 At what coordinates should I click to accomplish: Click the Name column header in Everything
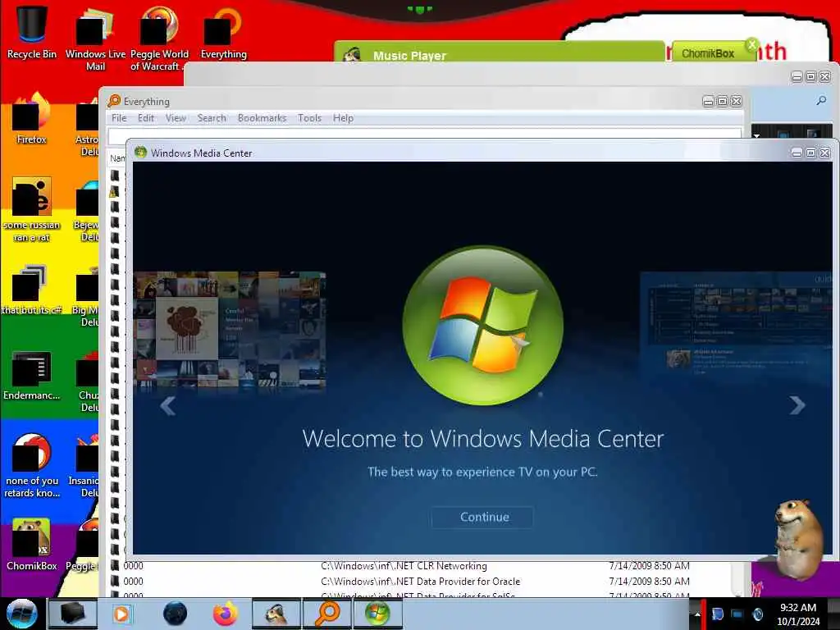[118, 158]
